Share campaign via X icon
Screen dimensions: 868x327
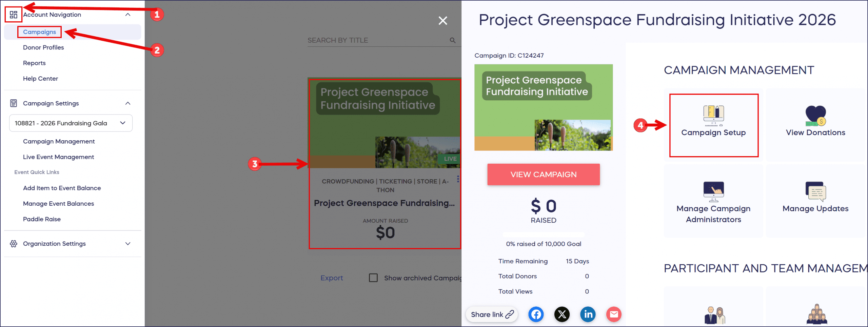562,314
